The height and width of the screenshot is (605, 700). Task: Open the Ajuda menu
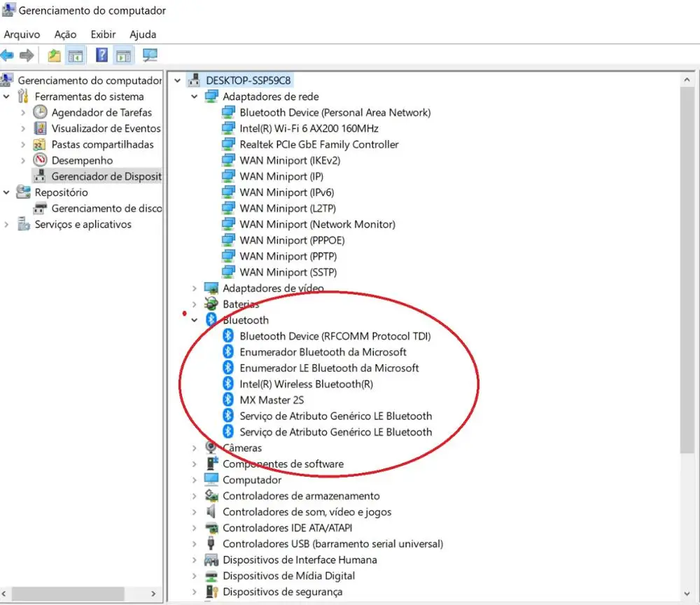(x=143, y=34)
